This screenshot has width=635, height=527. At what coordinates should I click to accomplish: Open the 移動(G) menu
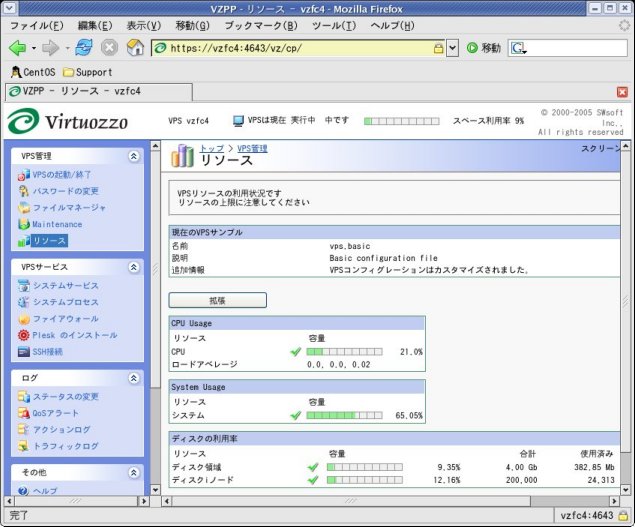pyautogui.click(x=192, y=26)
